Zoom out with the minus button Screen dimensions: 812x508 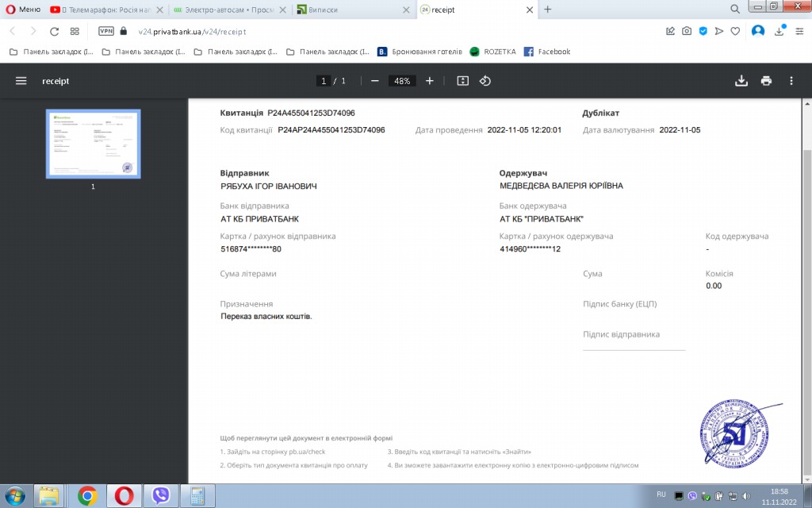click(x=374, y=81)
